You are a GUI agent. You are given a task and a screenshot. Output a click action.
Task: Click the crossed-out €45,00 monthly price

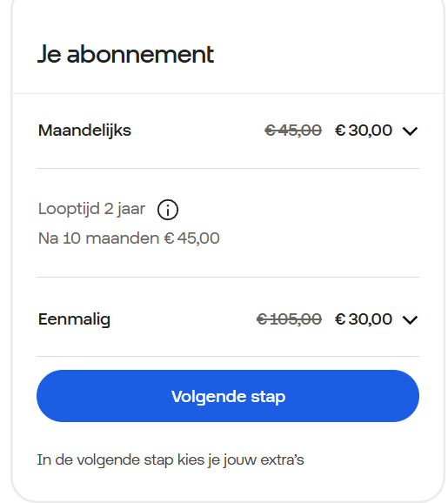click(293, 131)
